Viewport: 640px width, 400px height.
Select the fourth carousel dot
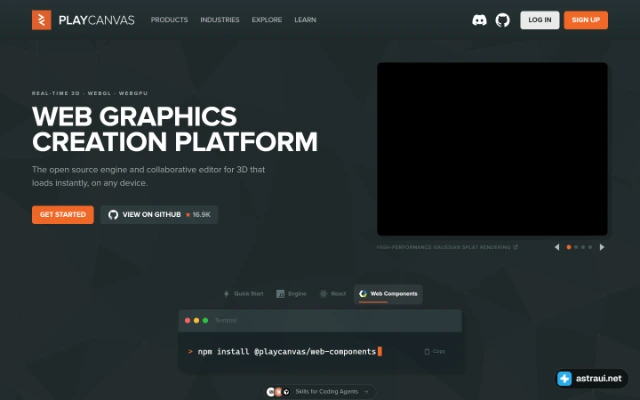pos(590,247)
